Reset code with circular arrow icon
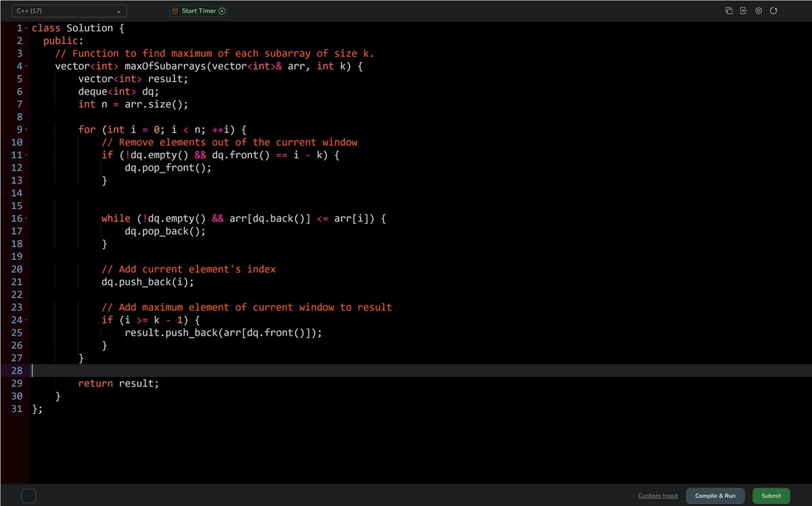Screen dimensions: 812x506 pos(773,11)
